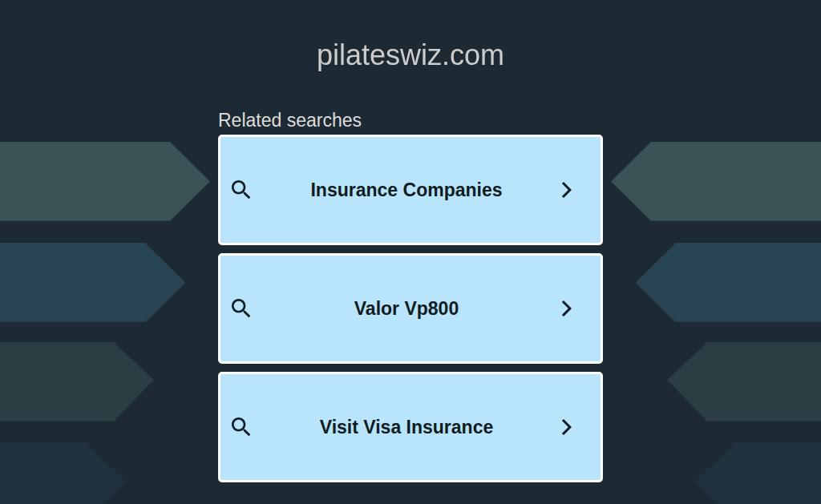Open the Insurance Companies search link

(x=406, y=190)
